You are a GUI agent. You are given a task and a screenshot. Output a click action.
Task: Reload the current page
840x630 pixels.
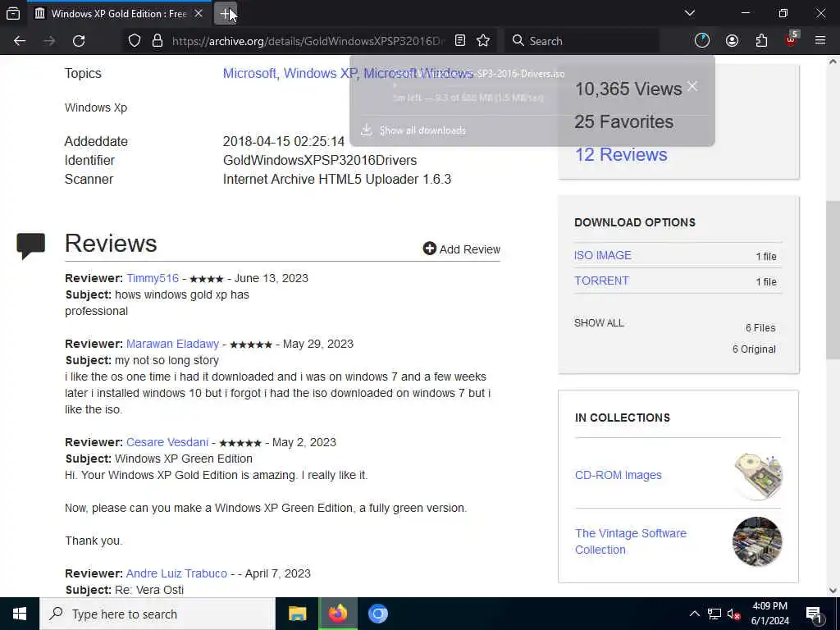[79, 41]
